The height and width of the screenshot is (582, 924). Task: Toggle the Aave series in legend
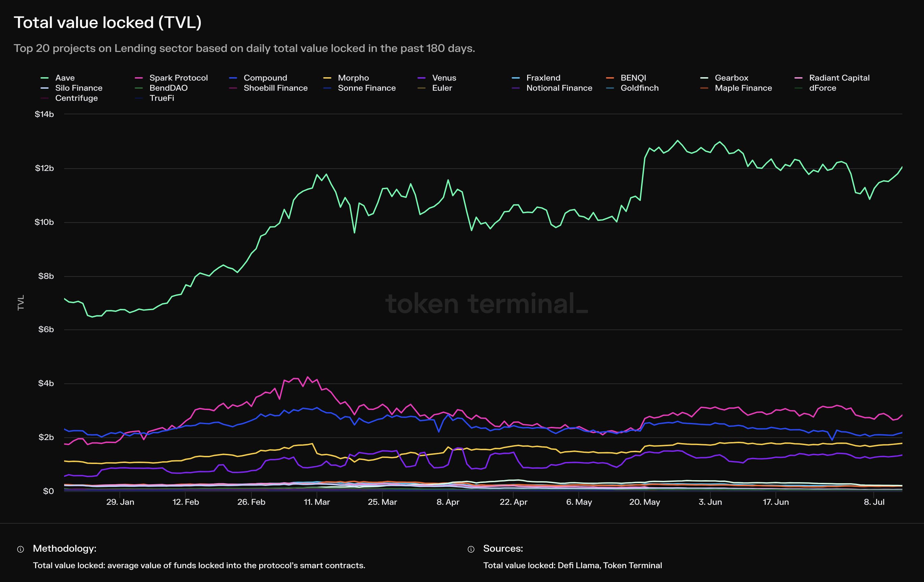point(65,78)
